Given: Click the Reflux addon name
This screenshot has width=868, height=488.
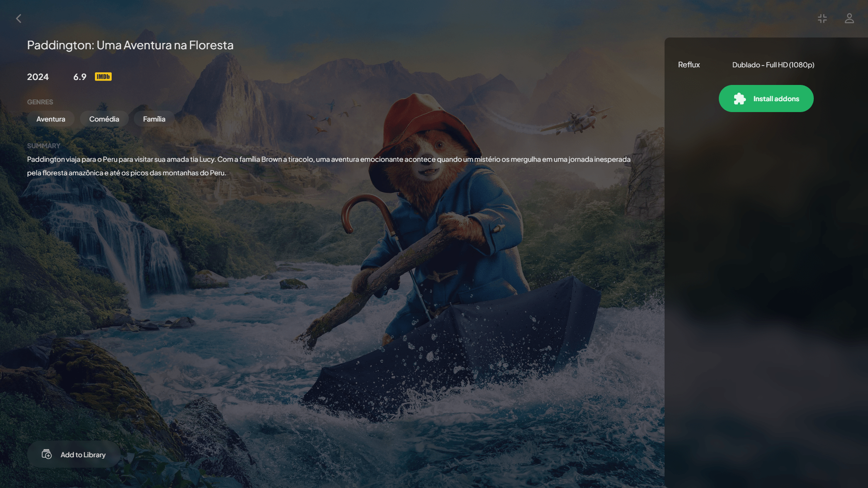Looking at the screenshot, I should pos(689,65).
